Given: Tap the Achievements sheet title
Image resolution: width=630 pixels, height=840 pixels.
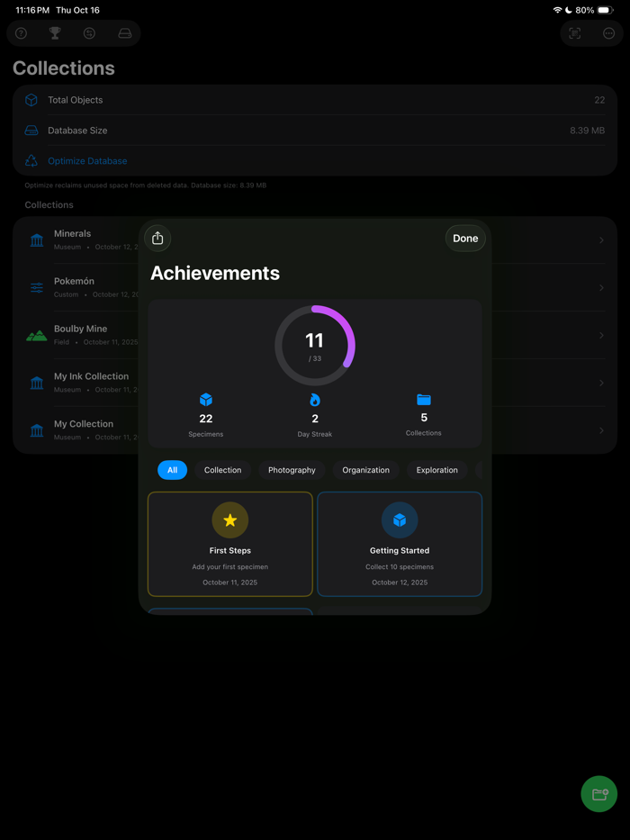Looking at the screenshot, I should pos(215,273).
